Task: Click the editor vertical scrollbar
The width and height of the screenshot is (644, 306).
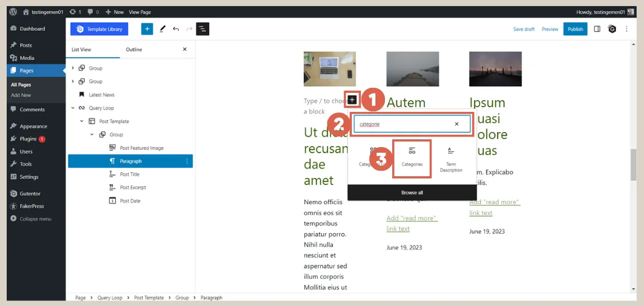Action: [633, 164]
